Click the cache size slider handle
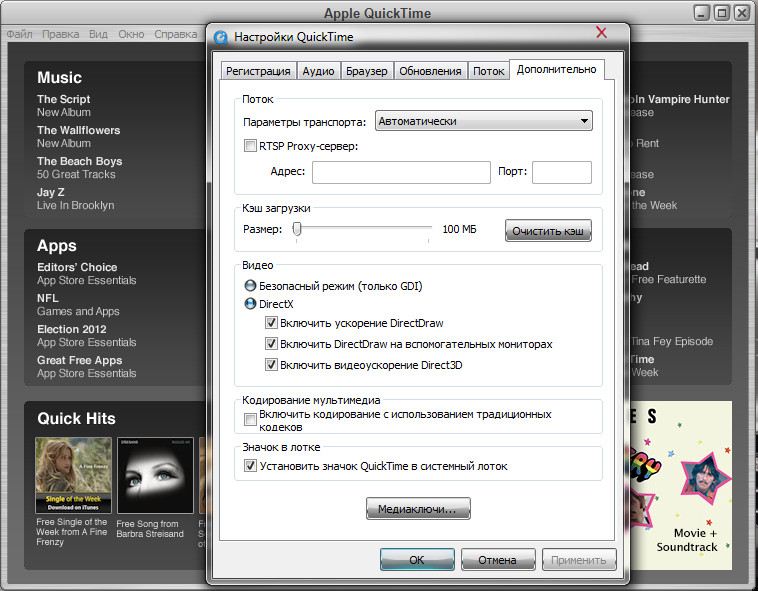Image resolution: width=758 pixels, height=591 pixels. tap(297, 230)
